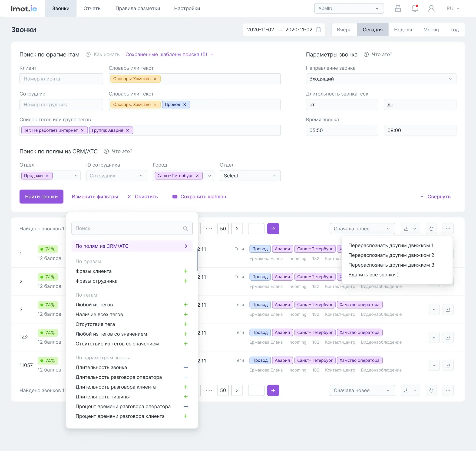This screenshot has width=476, height=451.
Task: Open the Направление звонка dropdown
Action: pyautogui.click(x=381, y=79)
